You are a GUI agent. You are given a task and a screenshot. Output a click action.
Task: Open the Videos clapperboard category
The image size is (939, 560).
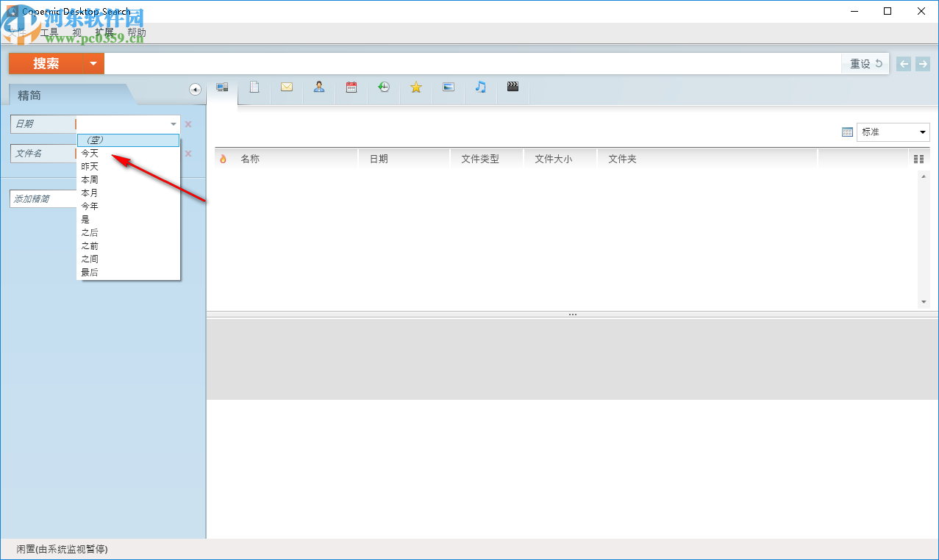tap(513, 87)
